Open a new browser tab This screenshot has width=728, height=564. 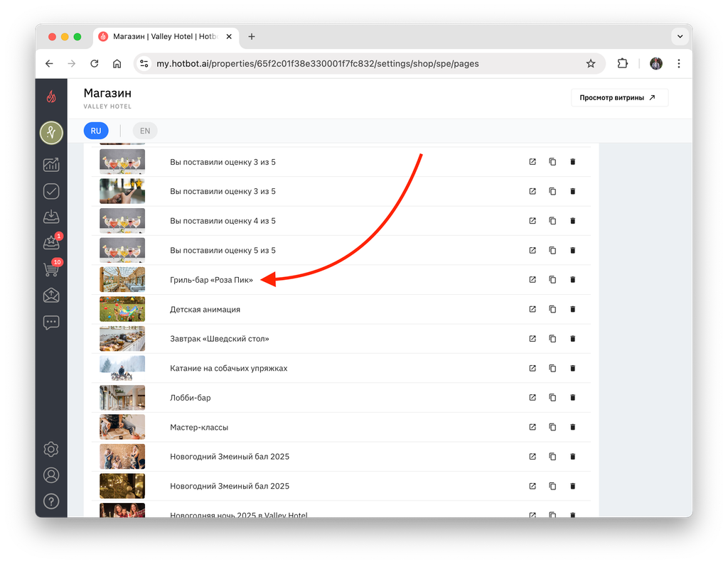tap(252, 37)
